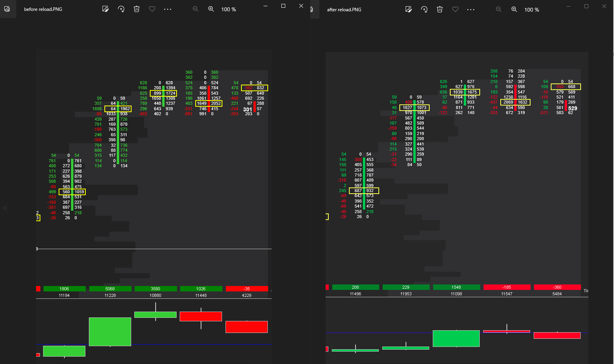Zoom in on the after reload image
Viewport: 614px width, 364px height.
tap(514, 9)
